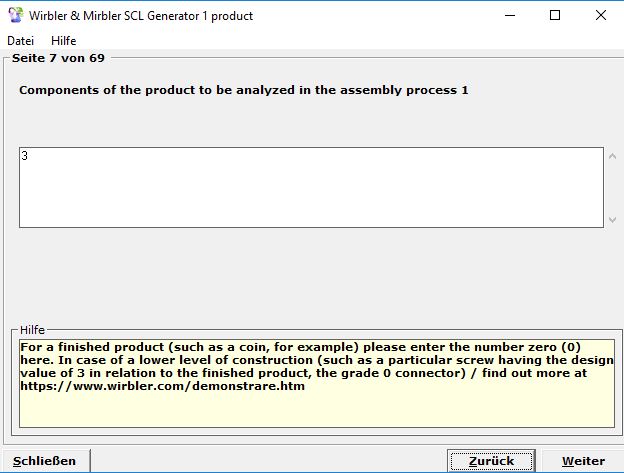This screenshot has width=624, height=473.
Task: Click the Wirbler & Mirbler app icon
Action: [x=15, y=15]
